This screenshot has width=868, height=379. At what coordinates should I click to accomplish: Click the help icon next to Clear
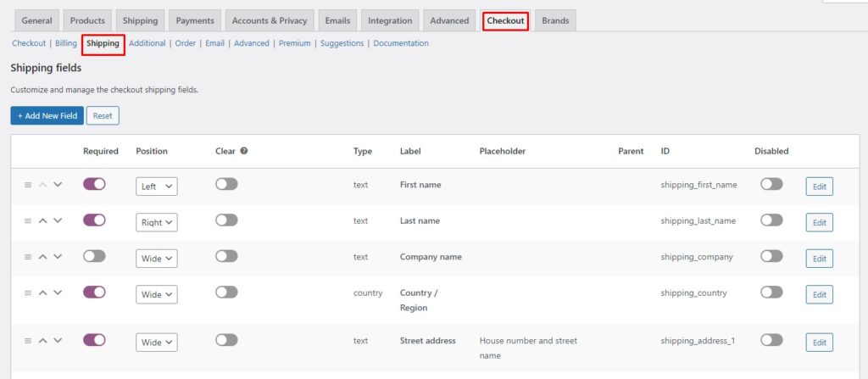click(244, 151)
